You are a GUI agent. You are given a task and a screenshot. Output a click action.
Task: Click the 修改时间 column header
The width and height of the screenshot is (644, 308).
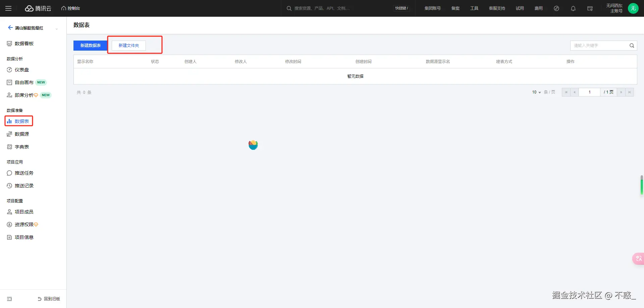point(293,62)
